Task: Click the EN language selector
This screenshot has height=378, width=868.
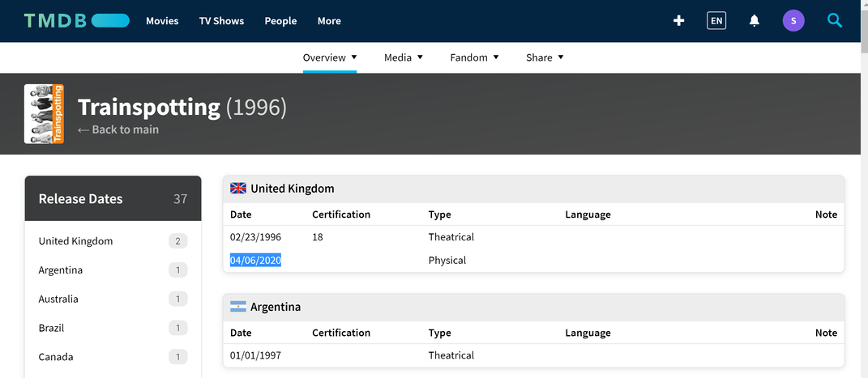Action: tap(716, 21)
